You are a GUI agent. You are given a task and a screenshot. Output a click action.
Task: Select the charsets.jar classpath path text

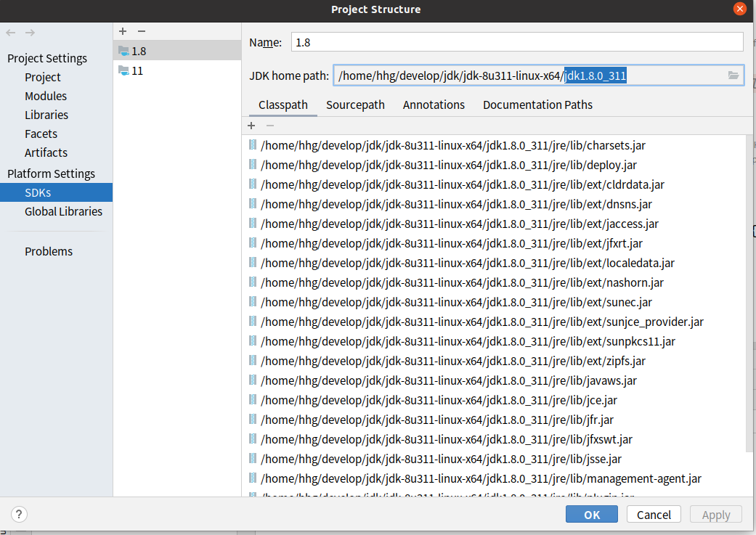(x=452, y=145)
